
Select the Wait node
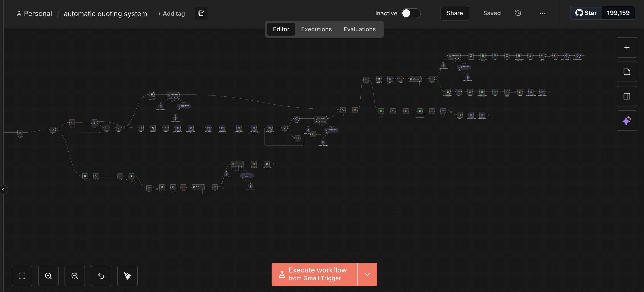pyautogui.click(x=297, y=138)
